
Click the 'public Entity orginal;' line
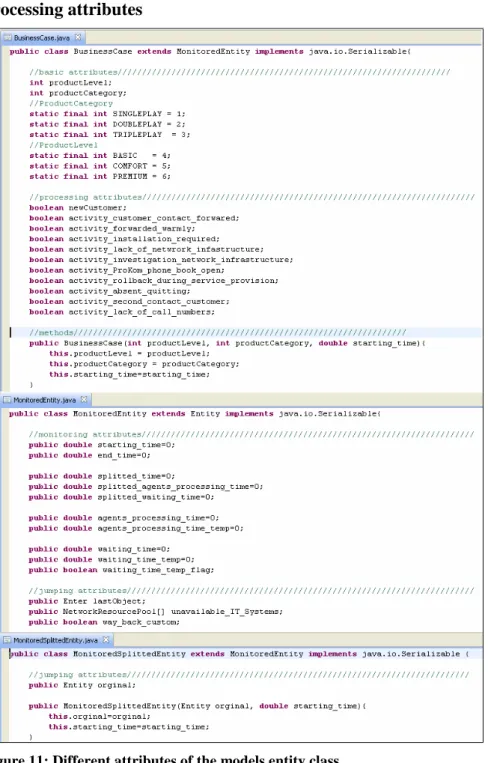[82, 685]
